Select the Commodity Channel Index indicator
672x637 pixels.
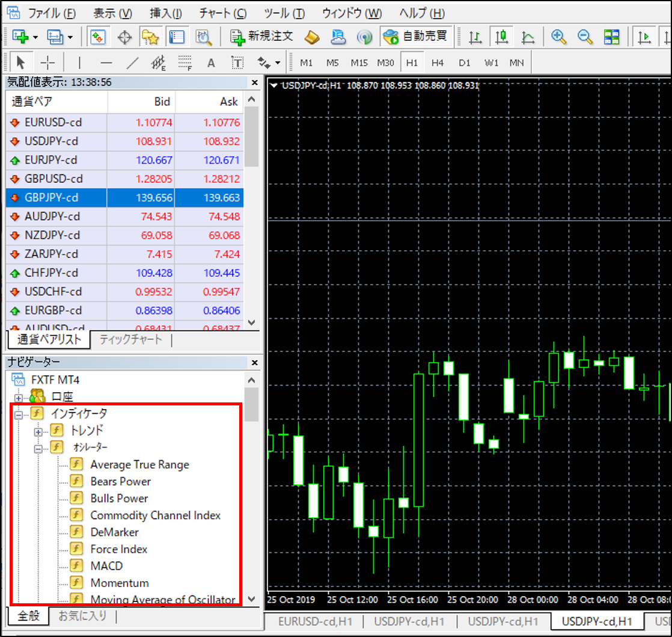(156, 515)
